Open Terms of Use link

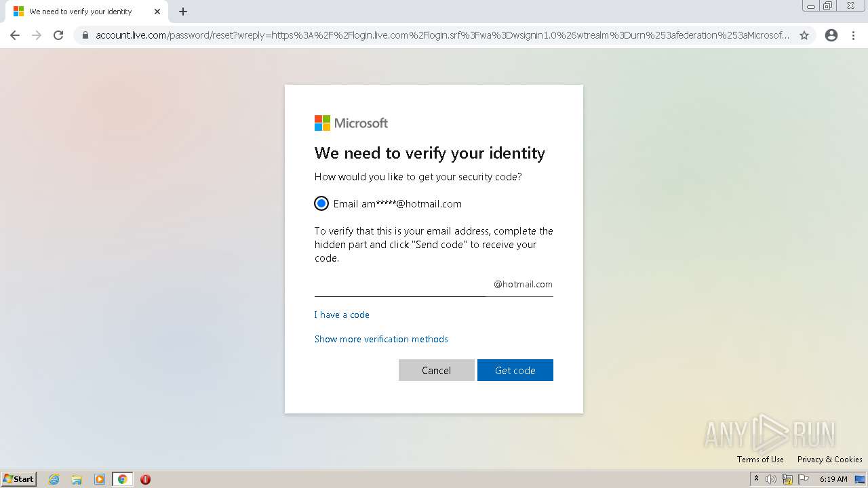click(x=760, y=460)
